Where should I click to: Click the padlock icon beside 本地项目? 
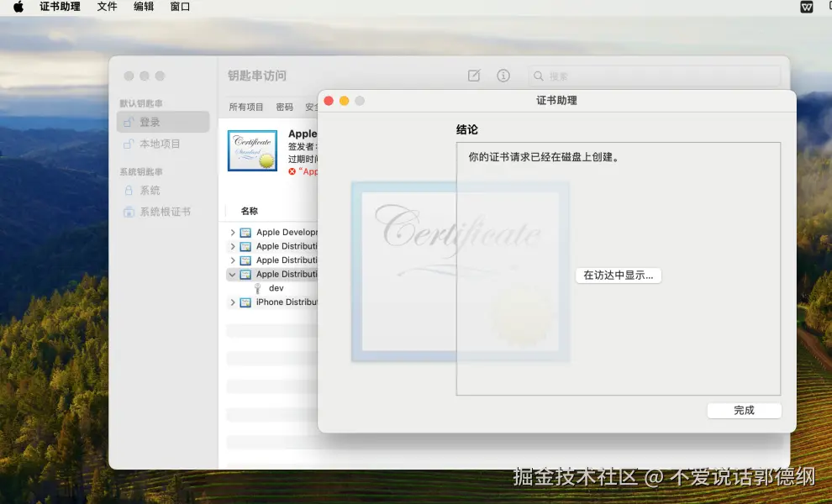(129, 144)
